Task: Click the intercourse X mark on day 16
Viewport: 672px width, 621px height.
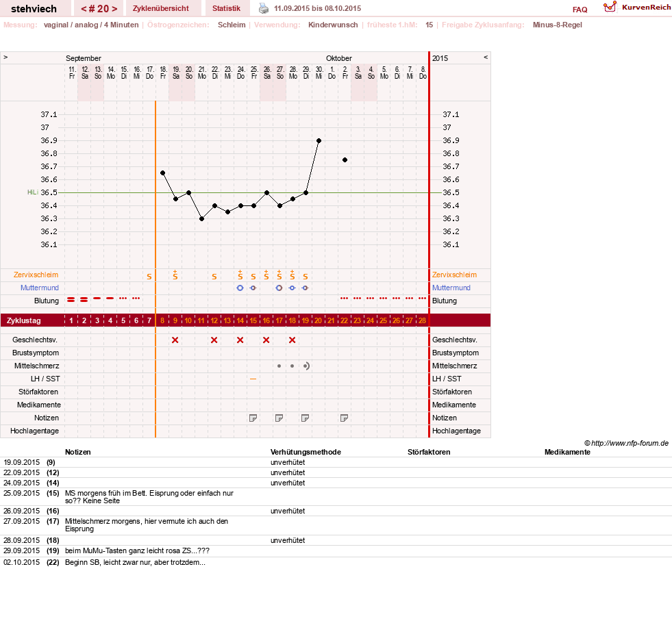Action: click(266, 340)
